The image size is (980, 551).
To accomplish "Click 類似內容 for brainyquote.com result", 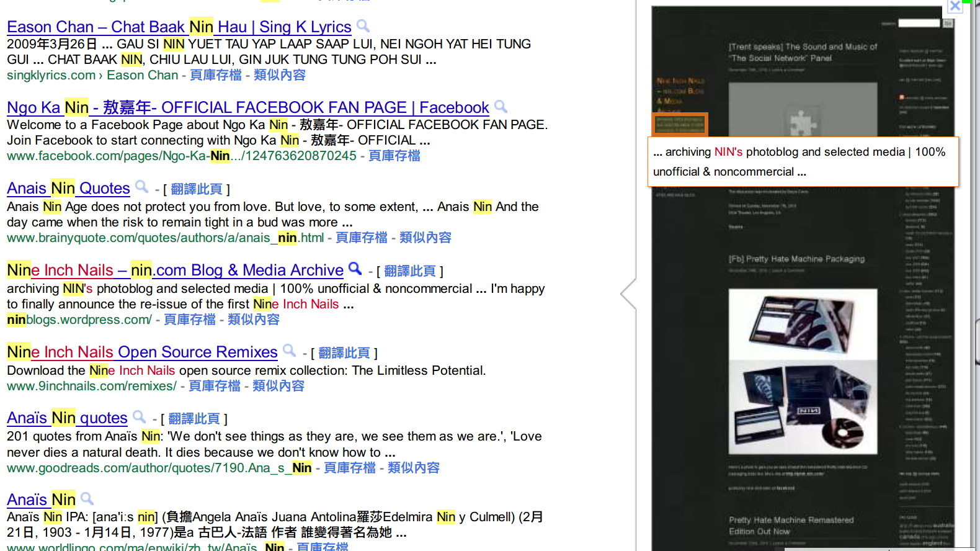I will pos(425,238).
